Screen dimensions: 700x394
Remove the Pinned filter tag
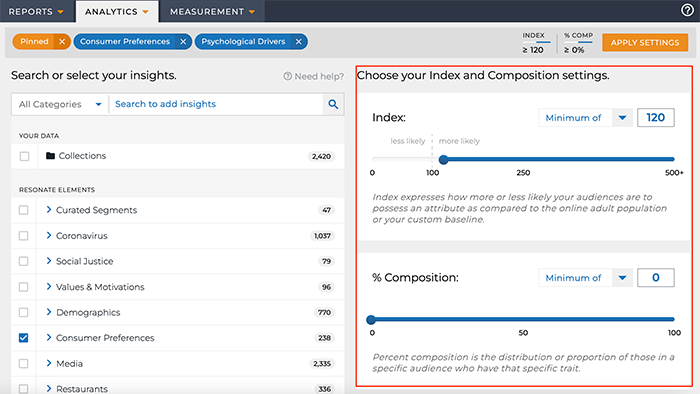click(x=62, y=41)
